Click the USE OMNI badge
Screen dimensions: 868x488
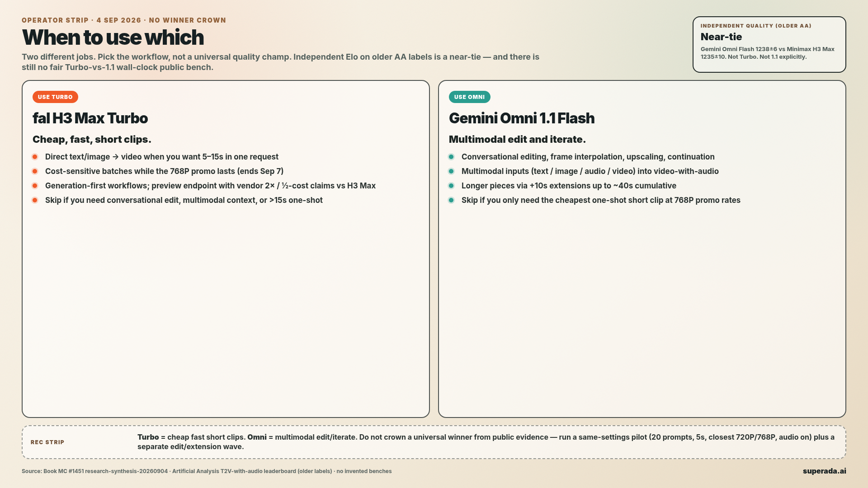[469, 97]
